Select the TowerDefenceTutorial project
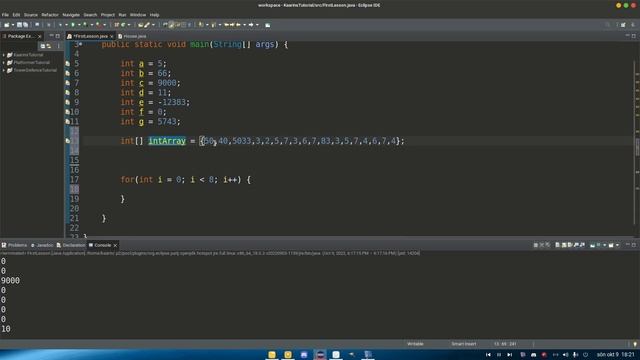This screenshot has height=360, width=640. click(35, 70)
